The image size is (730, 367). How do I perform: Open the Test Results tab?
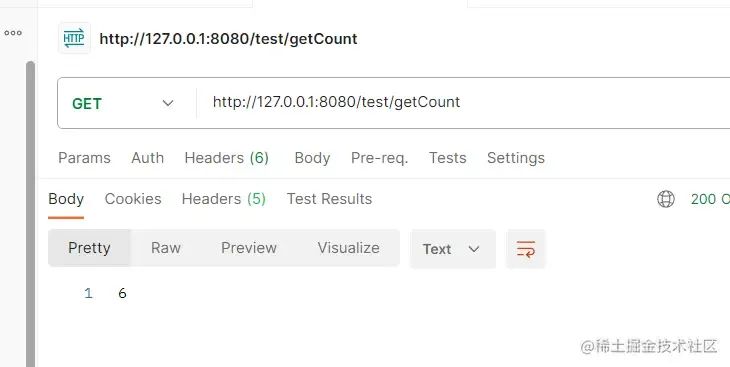(x=329, y=199)
